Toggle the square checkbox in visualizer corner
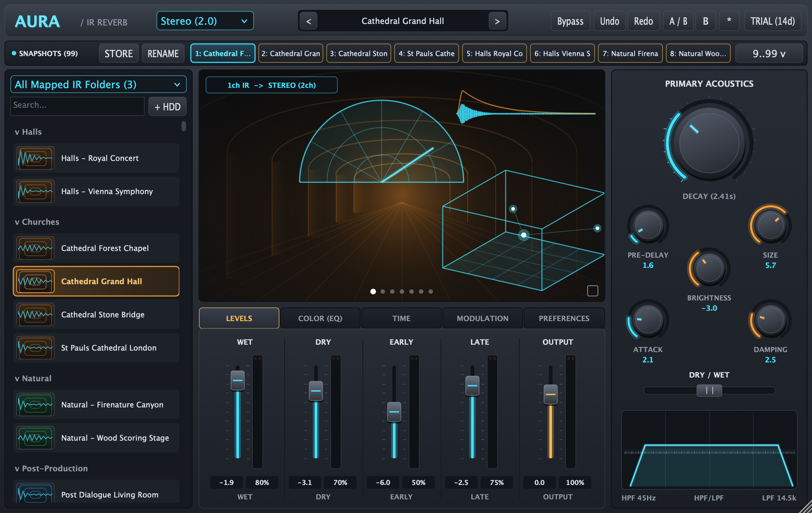 point(593,291)
